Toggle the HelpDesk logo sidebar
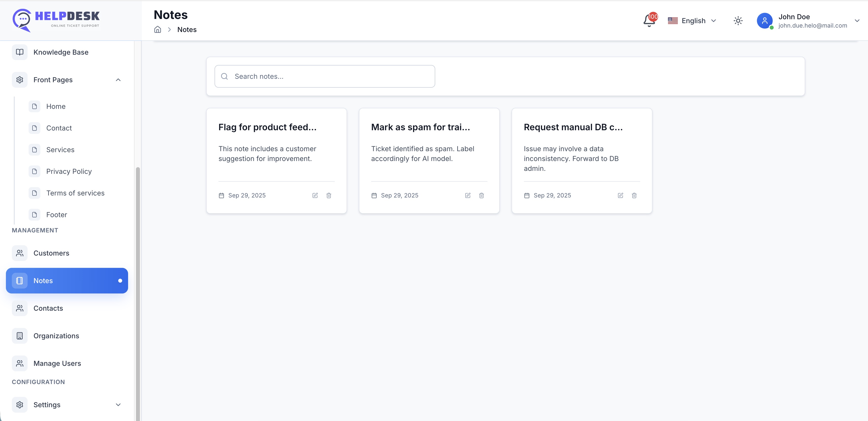This screenshot has height=421, width=868. point(56,20)
